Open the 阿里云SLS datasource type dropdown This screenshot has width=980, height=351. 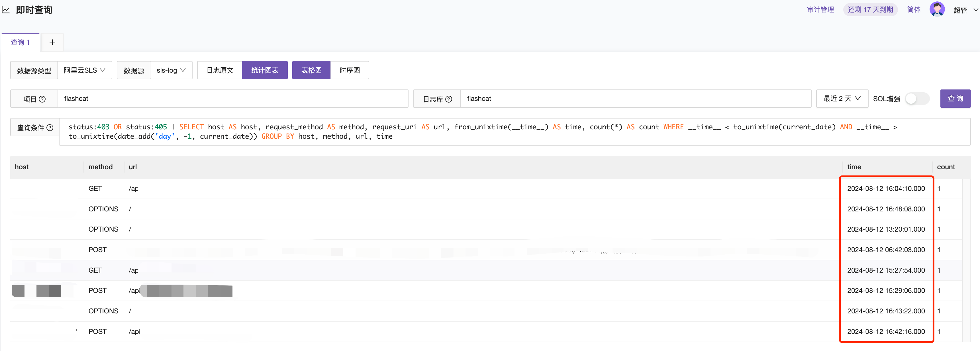84,70
